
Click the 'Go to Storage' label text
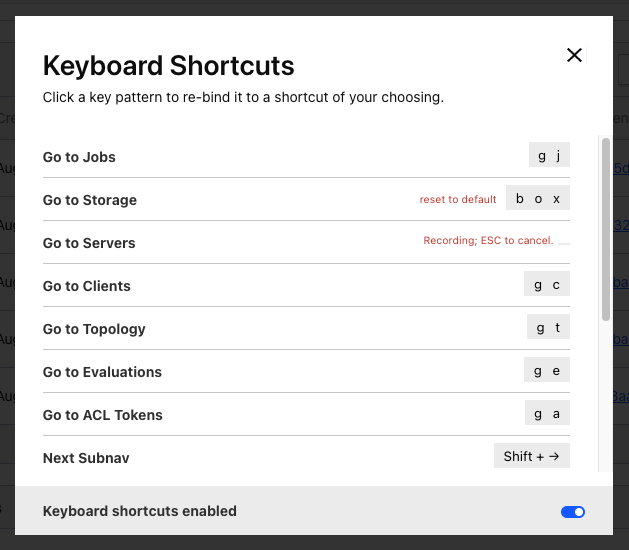click(90, 200)
